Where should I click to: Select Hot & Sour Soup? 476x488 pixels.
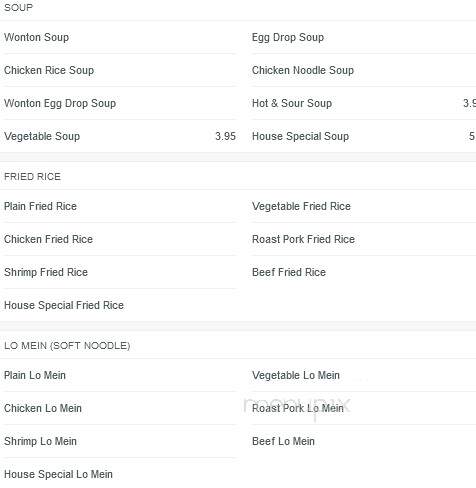(292, 103)
